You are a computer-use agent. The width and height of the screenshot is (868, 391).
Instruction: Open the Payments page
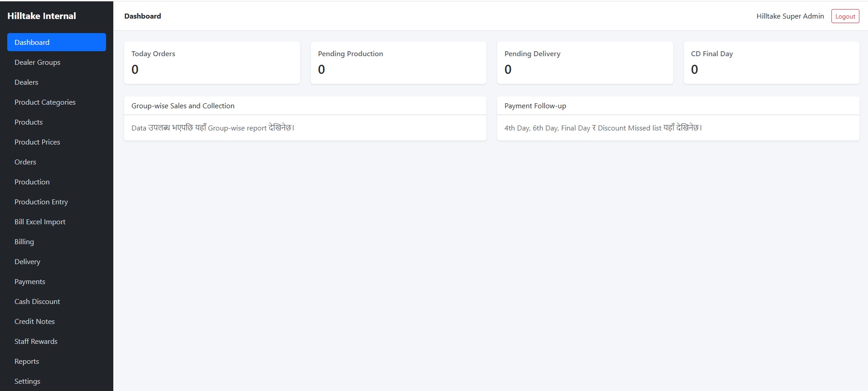click(57, 281)
